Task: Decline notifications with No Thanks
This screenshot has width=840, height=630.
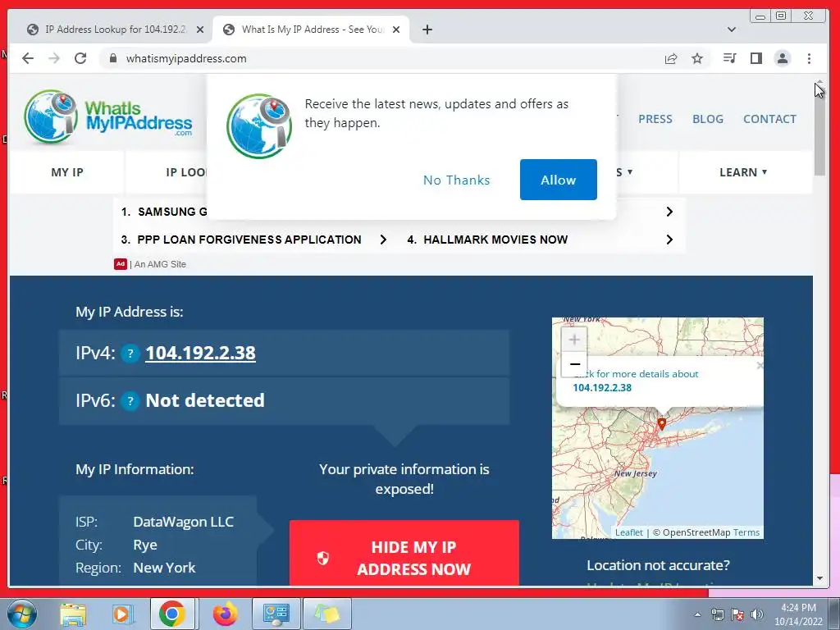Action: pyautogui.click(x=456, y=180)
